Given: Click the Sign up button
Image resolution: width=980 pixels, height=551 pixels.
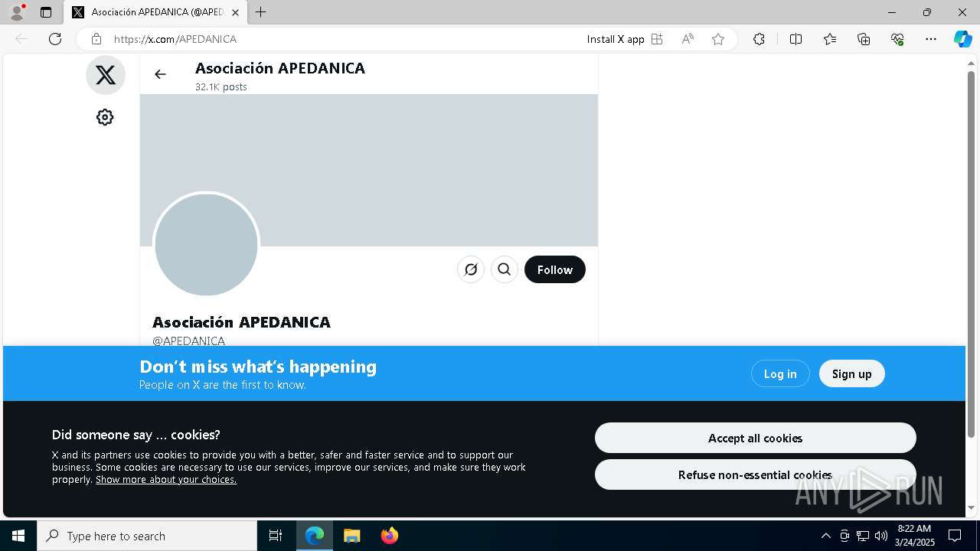Looking at the screenshot, I should click(x=851, y=373).
